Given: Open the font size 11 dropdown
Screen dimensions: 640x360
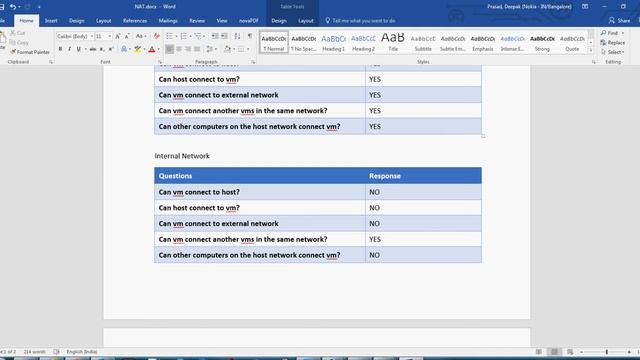Looking at the screenshot, I should (109, 36).
